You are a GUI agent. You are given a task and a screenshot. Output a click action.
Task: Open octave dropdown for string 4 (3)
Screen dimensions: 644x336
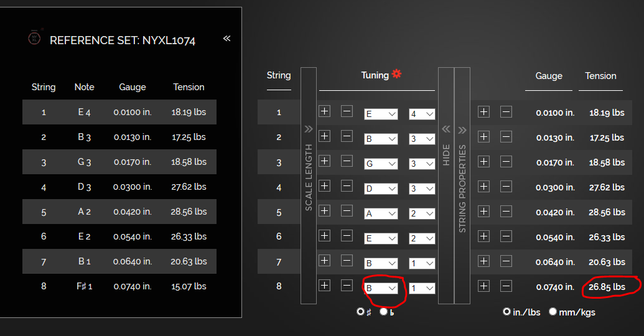422,189
